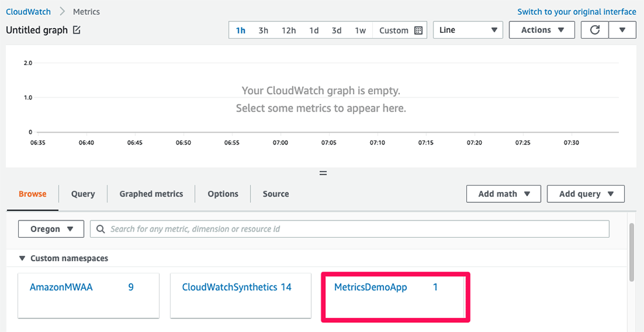The width and height of the screenshot is (644, 332).
Task: Open the Line graph type dropdown
Action: pyautogui.click(x=468, y=30)
